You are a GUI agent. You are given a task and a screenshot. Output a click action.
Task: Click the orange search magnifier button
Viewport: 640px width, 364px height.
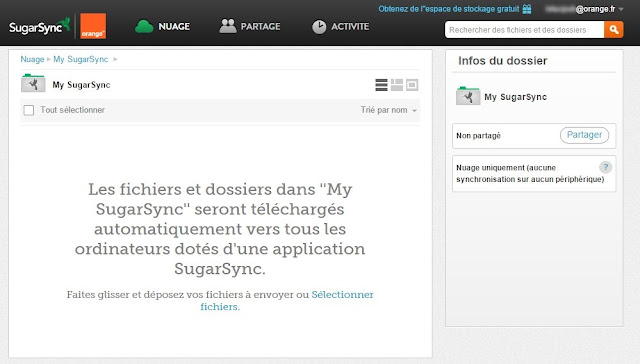click(613, 30)
